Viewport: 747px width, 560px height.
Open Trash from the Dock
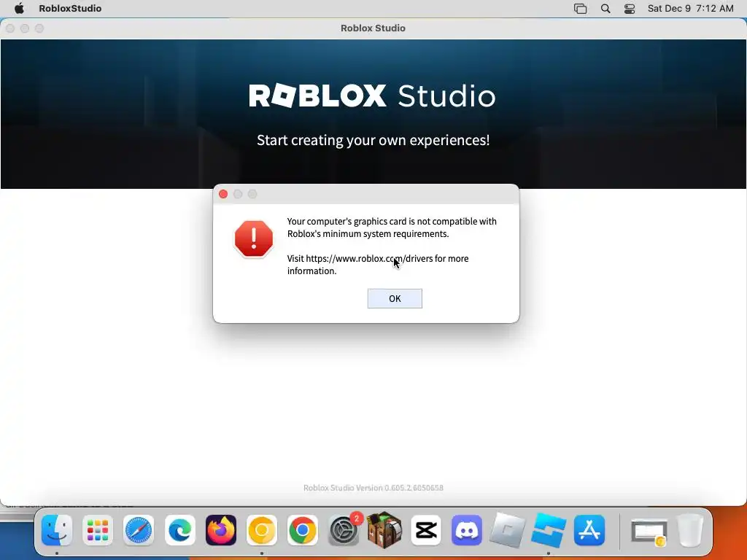[690, 530]
